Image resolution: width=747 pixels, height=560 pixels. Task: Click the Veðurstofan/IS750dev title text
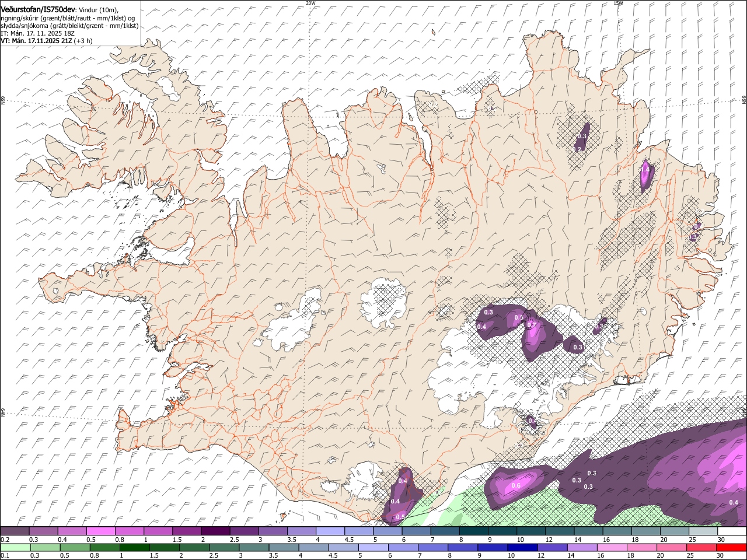pyautogui.click(x=38, y=9)
